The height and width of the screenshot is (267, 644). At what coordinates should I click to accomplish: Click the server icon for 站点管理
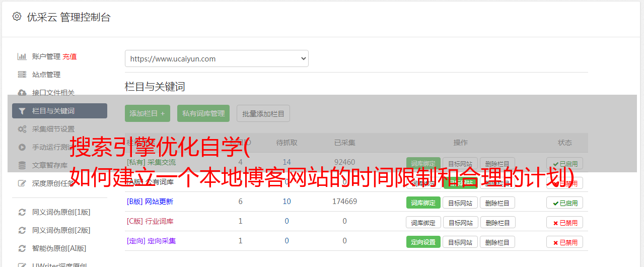[22, 75]
